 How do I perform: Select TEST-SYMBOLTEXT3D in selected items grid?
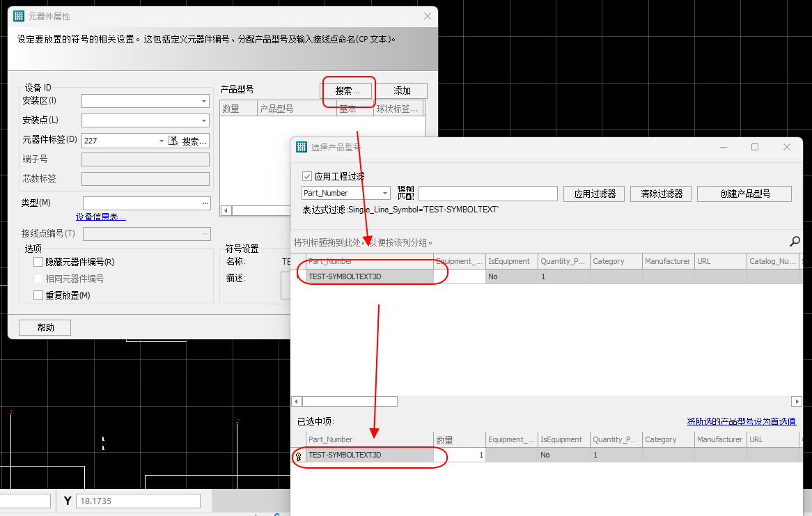tap(370, 455)
